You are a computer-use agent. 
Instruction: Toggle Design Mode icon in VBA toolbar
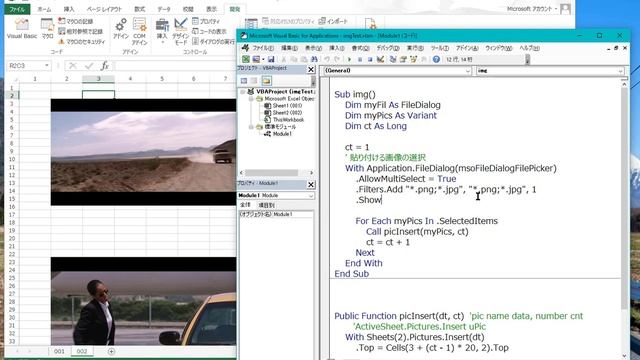pyautogui.click(x=380, y=60)
